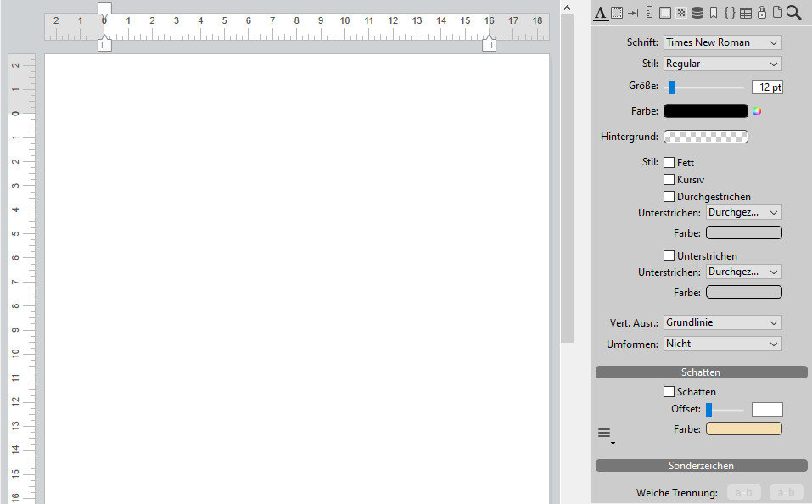Viewport: 812px width, 504px height.
Task: Select the curly braces icon
Action: [x=730, y=12]
